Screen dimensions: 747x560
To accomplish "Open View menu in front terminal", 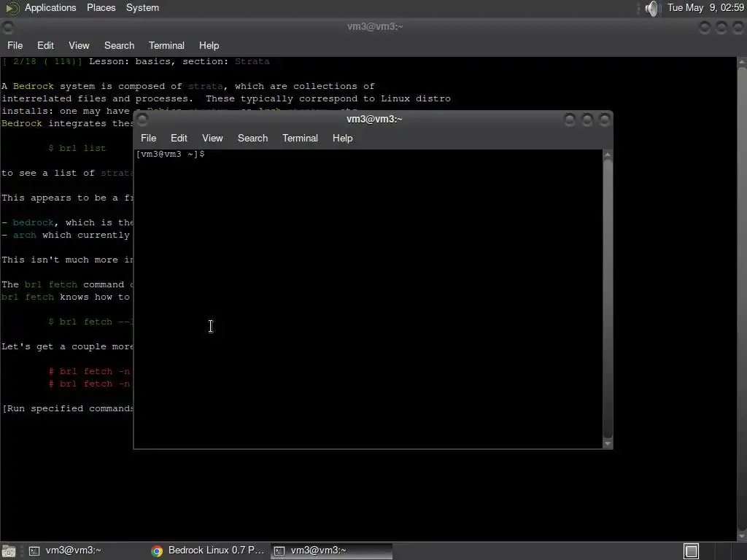I will (x=212, y=138).
